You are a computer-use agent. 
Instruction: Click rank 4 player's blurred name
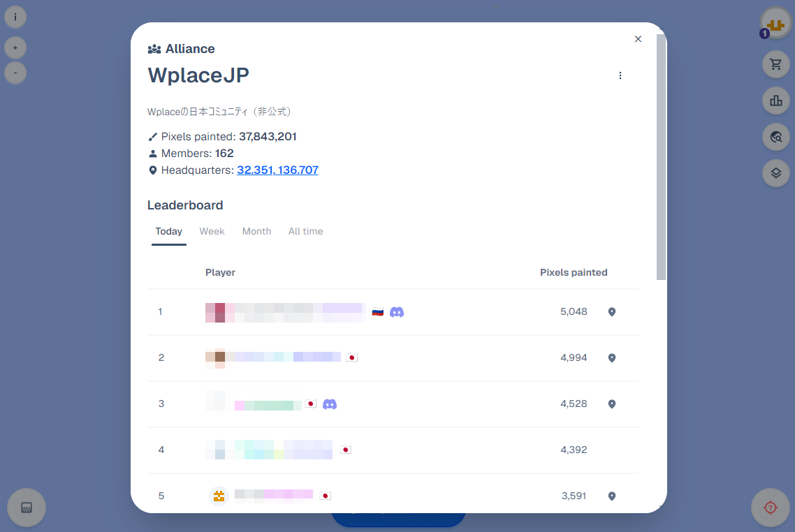click(x=284, y=450)
